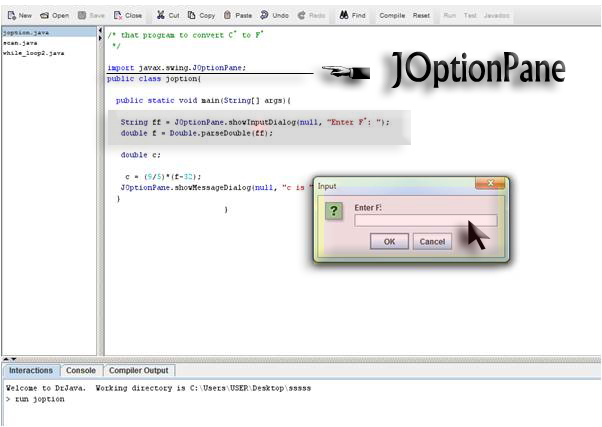The width and height of the screenshot is (602, 427).
Task: Close the Input dialog via red X
Action: [492, 185]
